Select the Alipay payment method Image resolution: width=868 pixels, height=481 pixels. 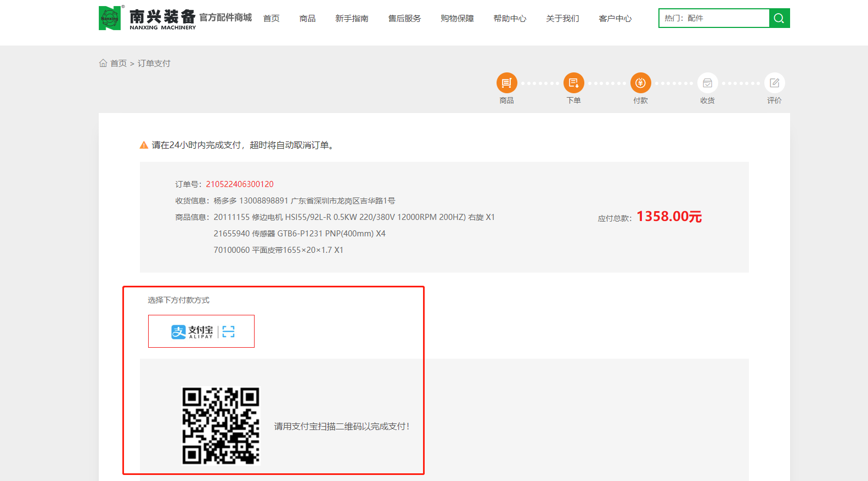(201, 331)
